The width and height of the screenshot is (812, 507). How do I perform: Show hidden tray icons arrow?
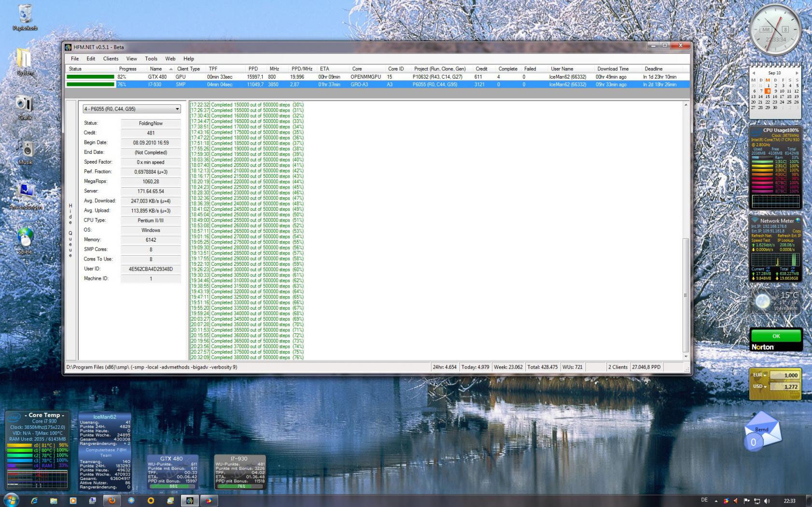click(x=716, y=501)
